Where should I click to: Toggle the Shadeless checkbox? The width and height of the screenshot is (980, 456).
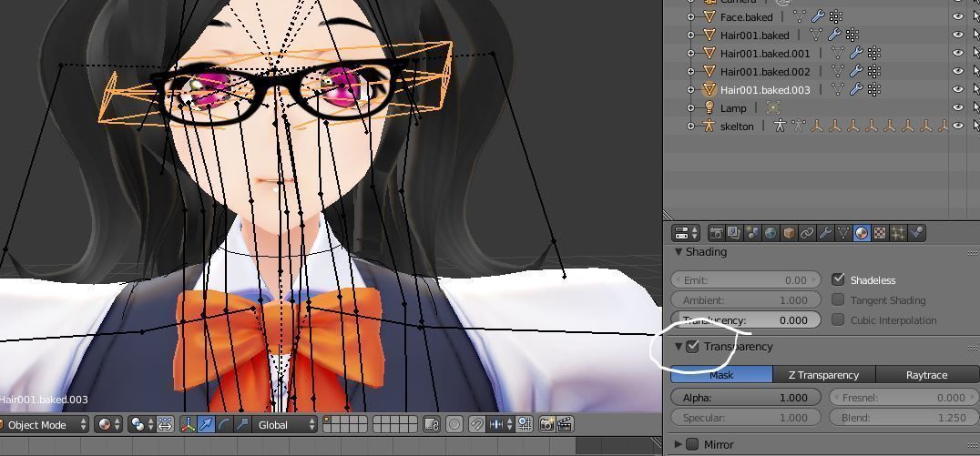(838, 279)
